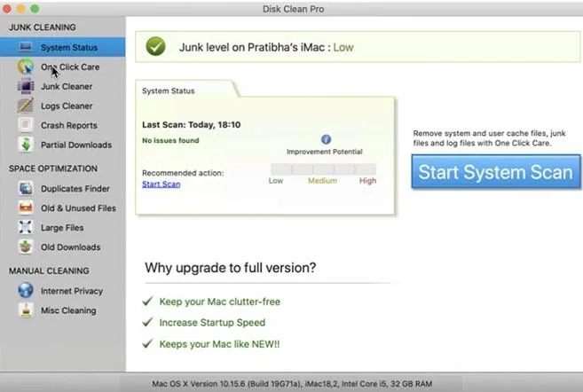
Task: Maximize the window with the green button
Action: click(x=35, y=9)
